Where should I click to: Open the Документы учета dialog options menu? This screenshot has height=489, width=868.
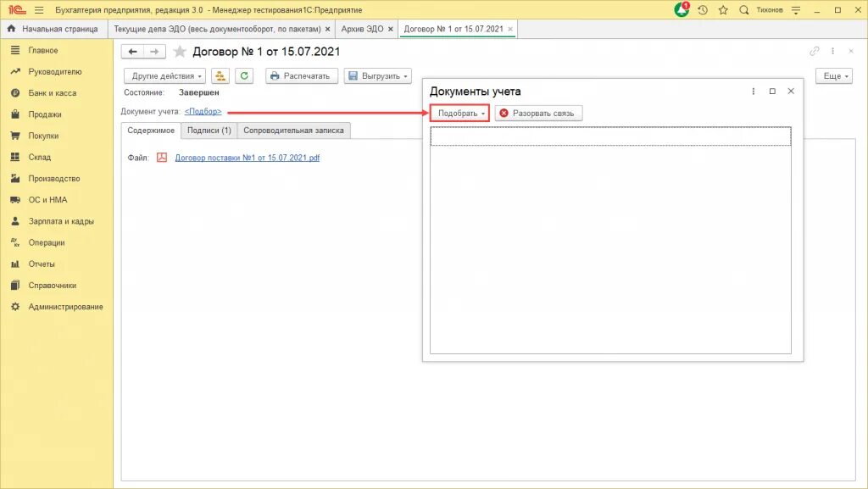(x=753, y=92)
